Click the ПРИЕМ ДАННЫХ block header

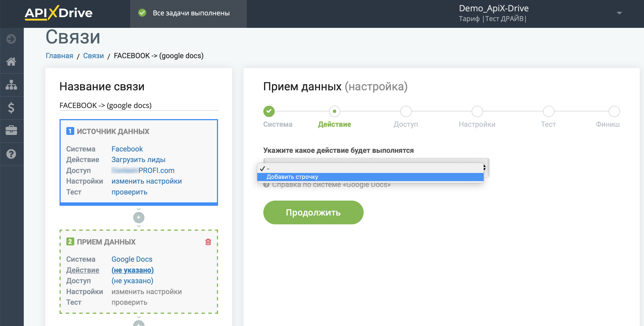[106, 242]
